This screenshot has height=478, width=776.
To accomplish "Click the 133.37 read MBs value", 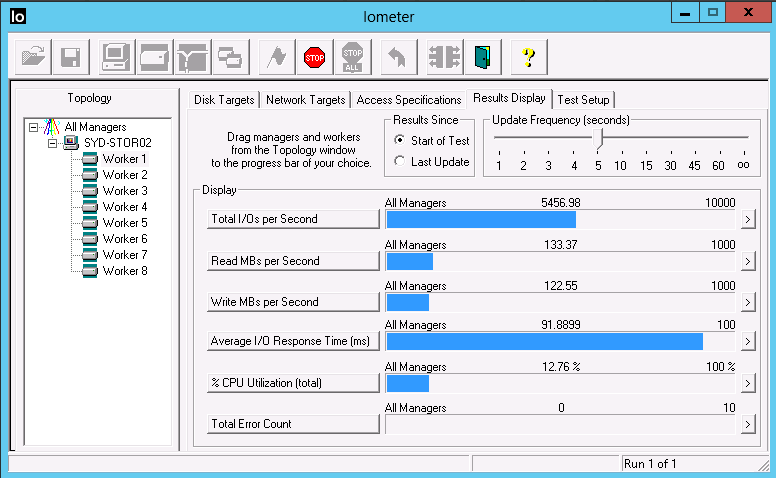I will [x=561, y=244].
